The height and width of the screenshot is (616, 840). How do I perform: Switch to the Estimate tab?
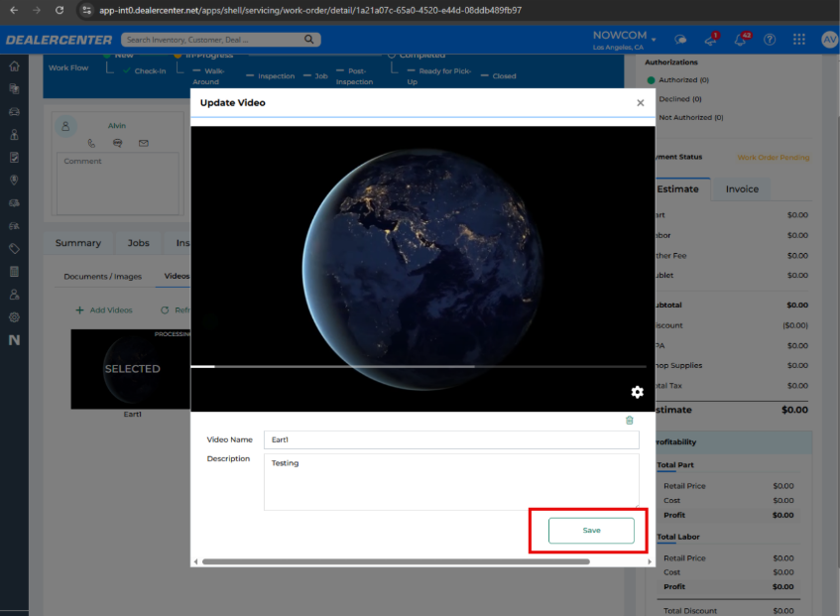click(677, 189)
